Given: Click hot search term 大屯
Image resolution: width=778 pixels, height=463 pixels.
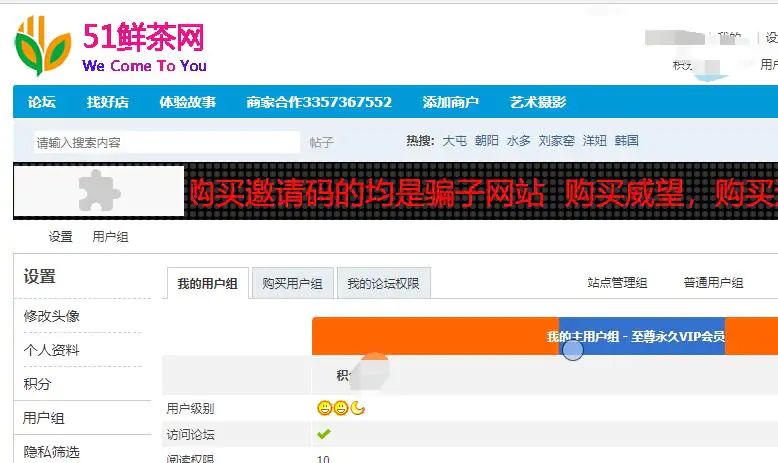Looking at the screenshot, I should pyautogui.click(x=454, y=141).
